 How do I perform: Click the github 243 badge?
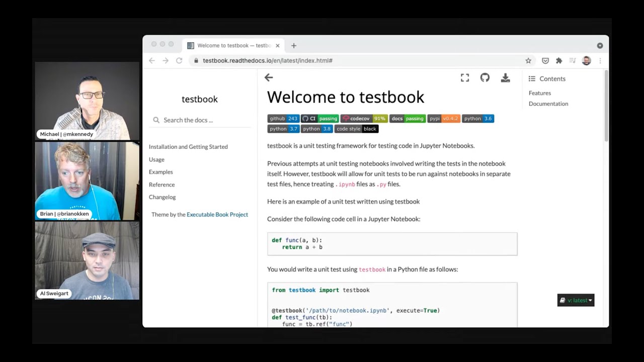tap(283, 119)
